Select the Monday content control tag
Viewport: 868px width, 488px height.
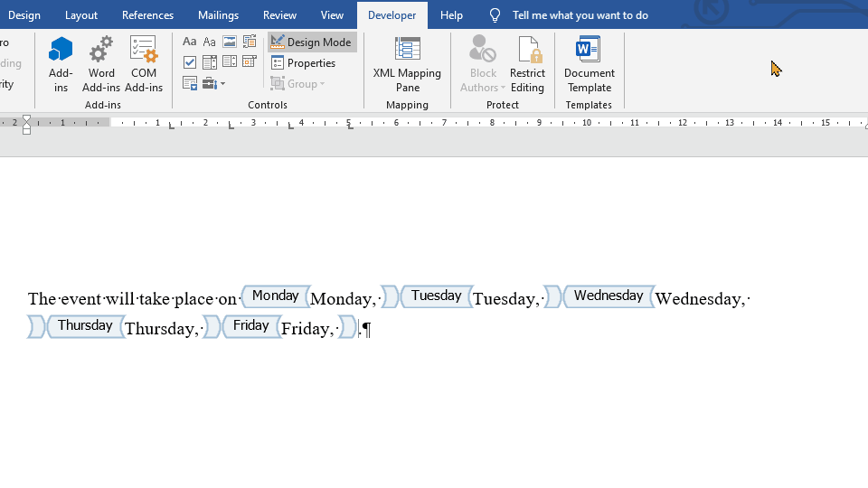coord(275,296)
